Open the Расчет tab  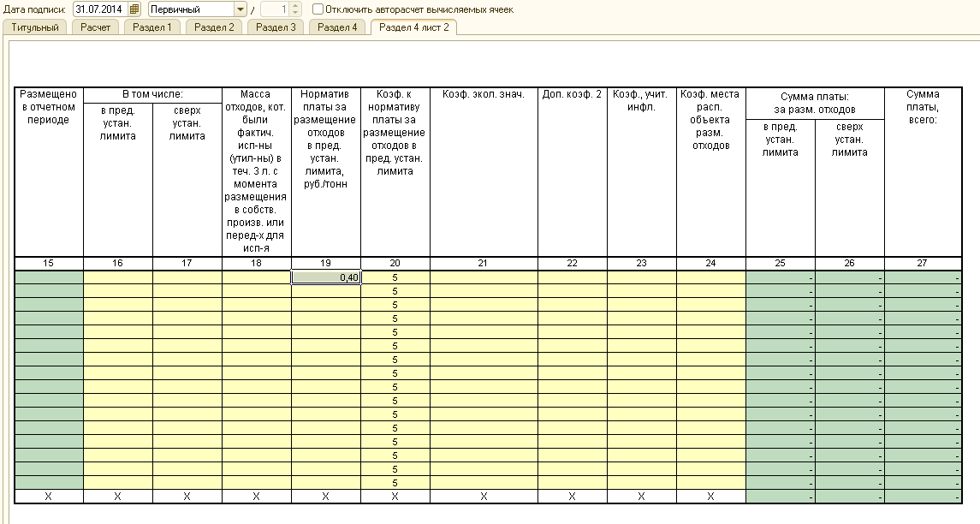(96, 27)
